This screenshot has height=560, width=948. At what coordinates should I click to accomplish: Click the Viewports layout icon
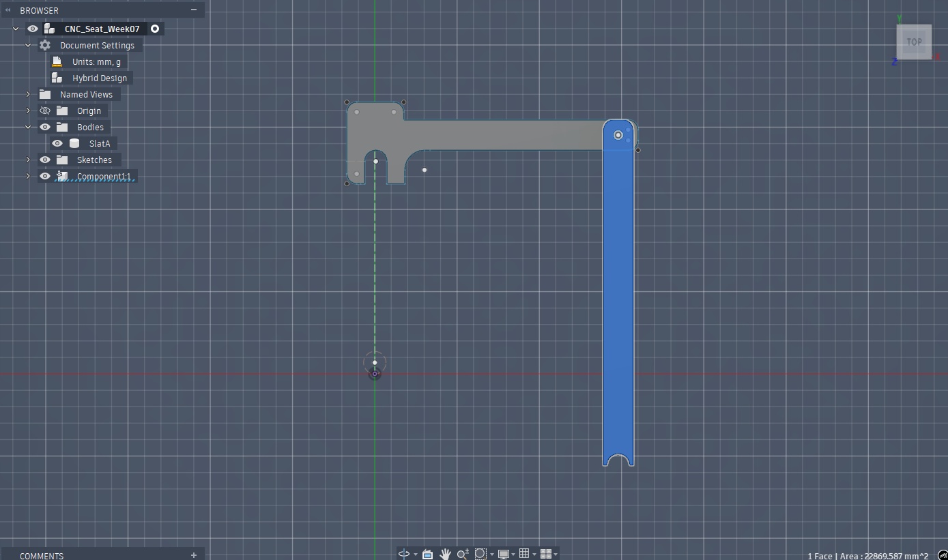(546, 554)
